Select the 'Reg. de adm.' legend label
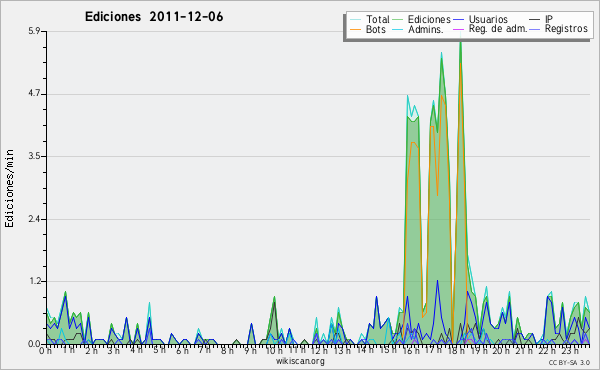The width and height of the screenshot is (600, 370). (498, 29)
